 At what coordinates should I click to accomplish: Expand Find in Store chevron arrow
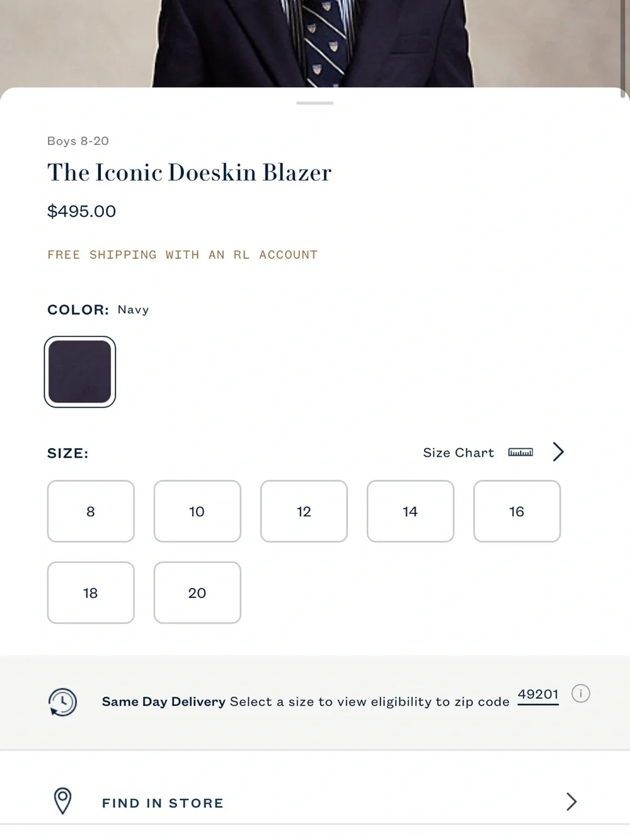pyautogui.click(x=571, y=802)
